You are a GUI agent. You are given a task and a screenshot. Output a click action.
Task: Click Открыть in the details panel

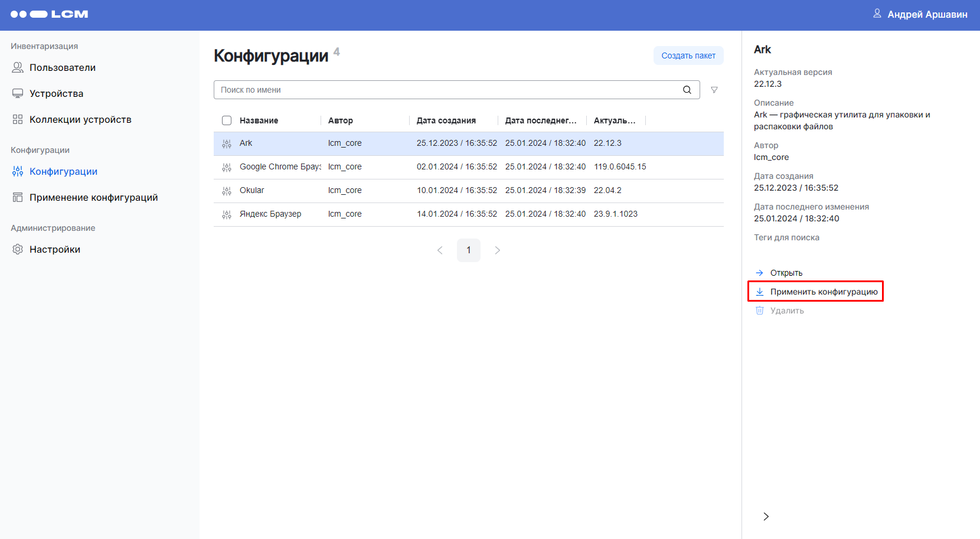click(x=786, y=273)
